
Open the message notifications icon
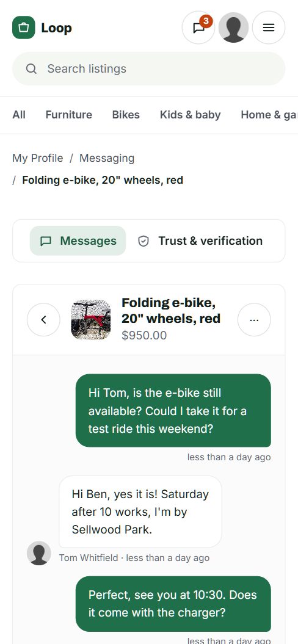coord(198,27)
